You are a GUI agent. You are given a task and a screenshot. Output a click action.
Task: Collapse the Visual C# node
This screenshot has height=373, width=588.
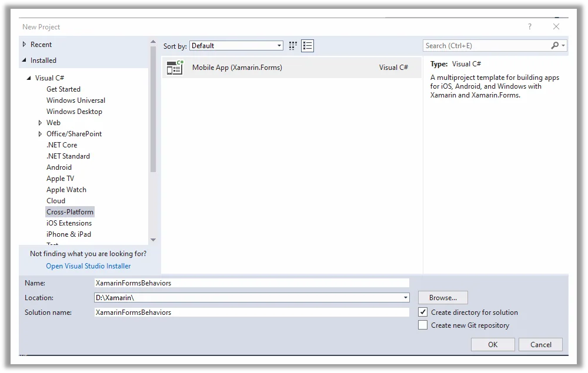pos(29,78)
